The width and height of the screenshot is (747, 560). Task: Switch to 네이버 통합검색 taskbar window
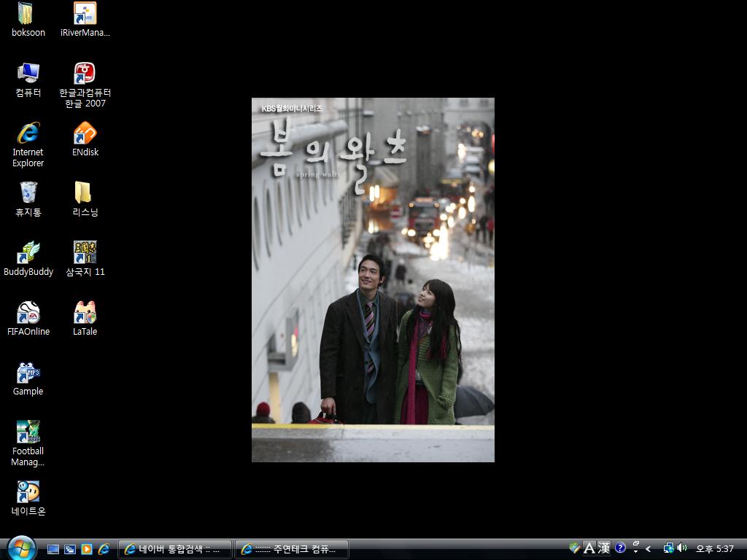(175, 550)
